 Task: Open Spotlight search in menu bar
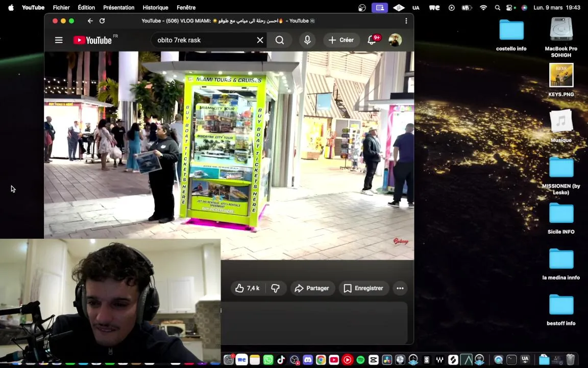pyautogui.click(x=497, y=8)
